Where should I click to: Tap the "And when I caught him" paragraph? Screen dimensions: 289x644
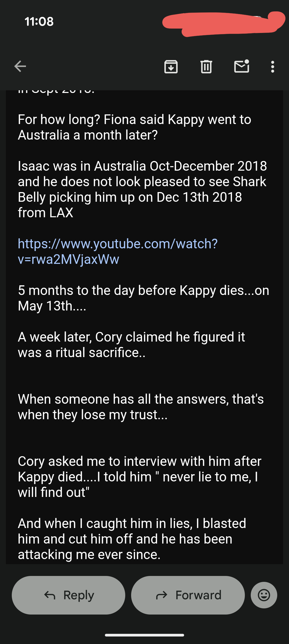coord(132,539)
